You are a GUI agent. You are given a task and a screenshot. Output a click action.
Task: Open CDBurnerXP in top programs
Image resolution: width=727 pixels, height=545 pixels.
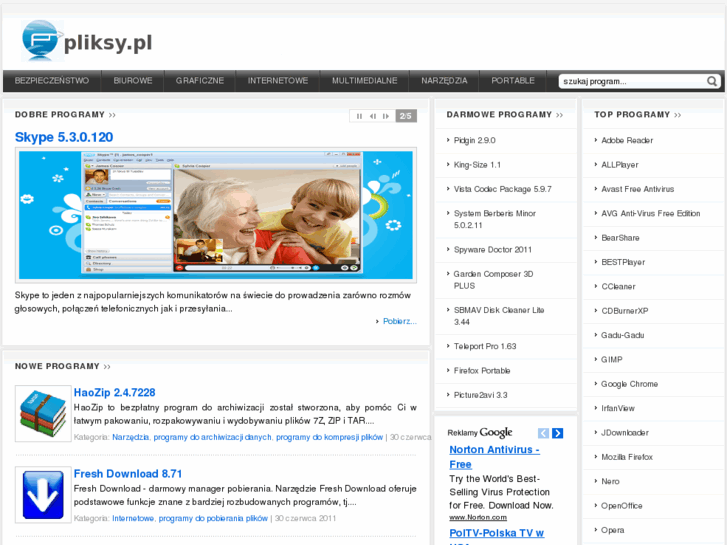point(625,311)
